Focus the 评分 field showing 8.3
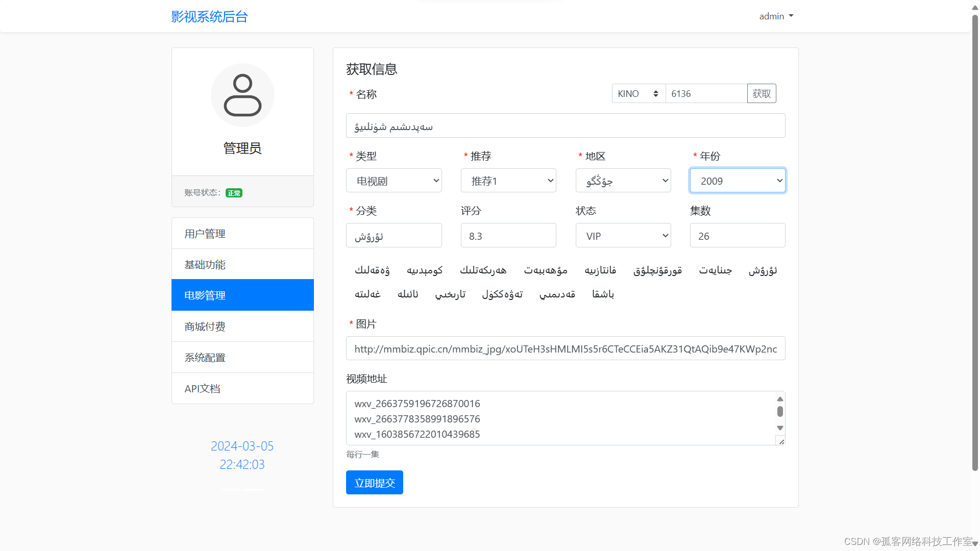The image size is (980, 551). (508, 236)
